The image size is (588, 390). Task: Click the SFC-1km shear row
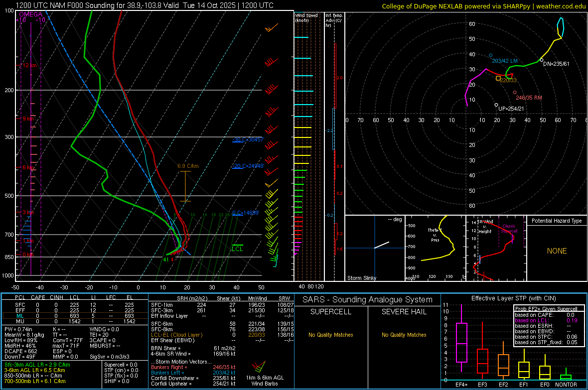click(222, 305)
